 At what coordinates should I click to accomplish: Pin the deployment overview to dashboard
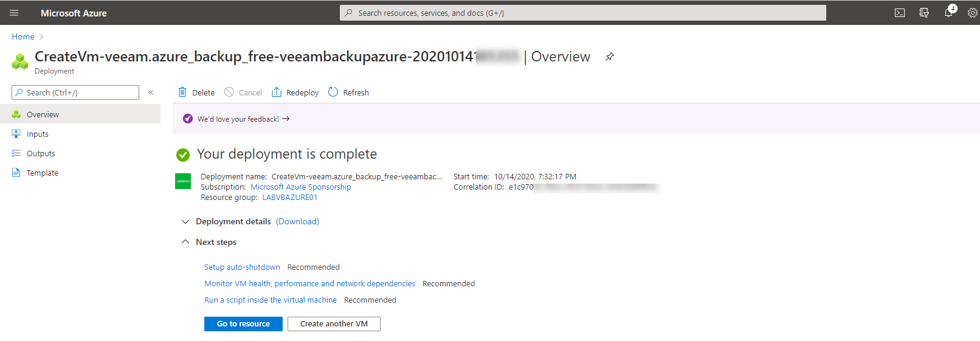(610, 57)
